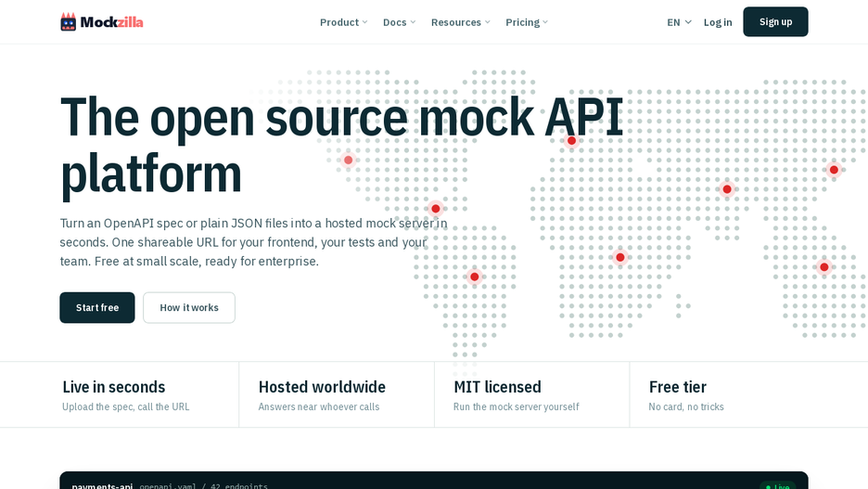The width and height of the screenshot is (868, 489).
Task: Click 'Run the mock server yourself' text
Action: pyautogui.click(x=516, y=406)
